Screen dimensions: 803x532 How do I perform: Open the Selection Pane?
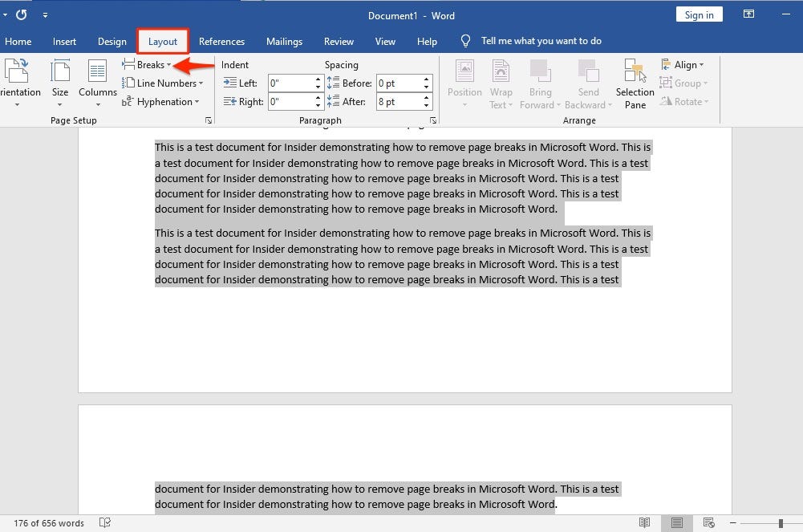(635, 83)
